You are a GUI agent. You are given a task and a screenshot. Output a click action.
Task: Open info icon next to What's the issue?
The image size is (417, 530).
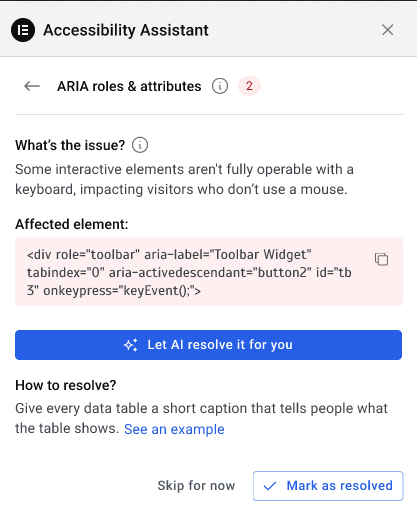[140, 145]
